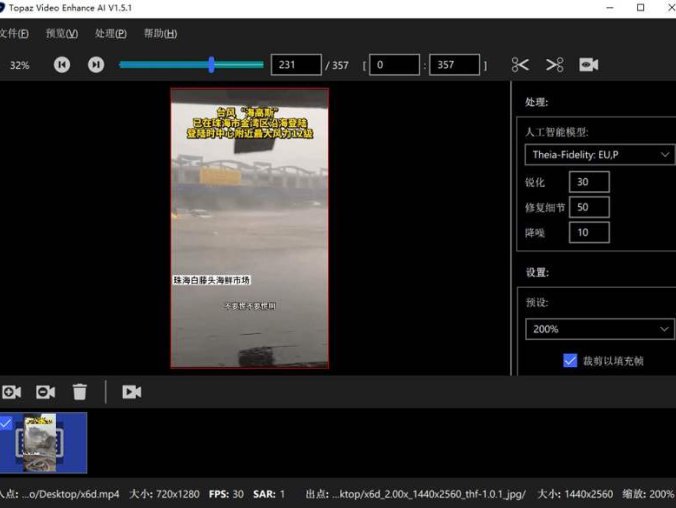Image resolution: width=676 pixels, height=508 pixels.
Task: Click the 缩放: 200% status text
Action: pos(648,494)
